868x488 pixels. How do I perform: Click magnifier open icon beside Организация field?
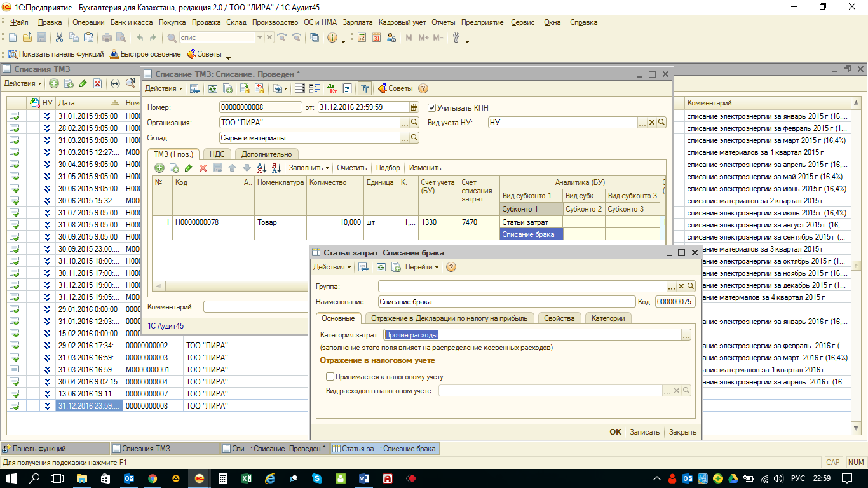point(414,123)
